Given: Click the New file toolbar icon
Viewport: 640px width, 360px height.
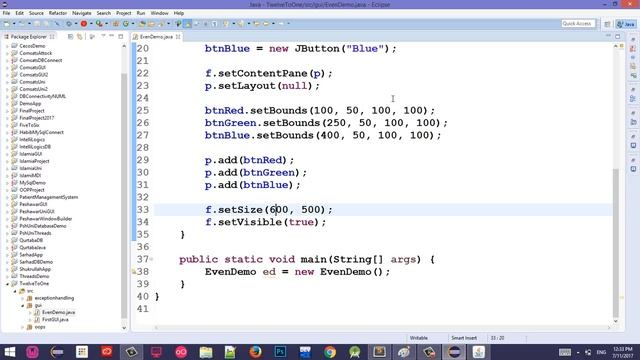Looking at the screenshot, I should pyautogui.click(x=7, y=24).
